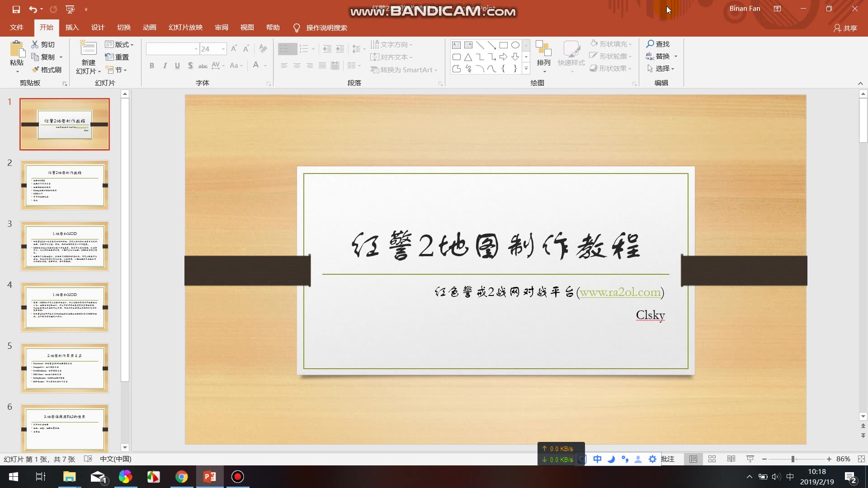Switch to the Design (设计) tab
The height and width of the screenshot is (488, 868).
tap(98, 28)
